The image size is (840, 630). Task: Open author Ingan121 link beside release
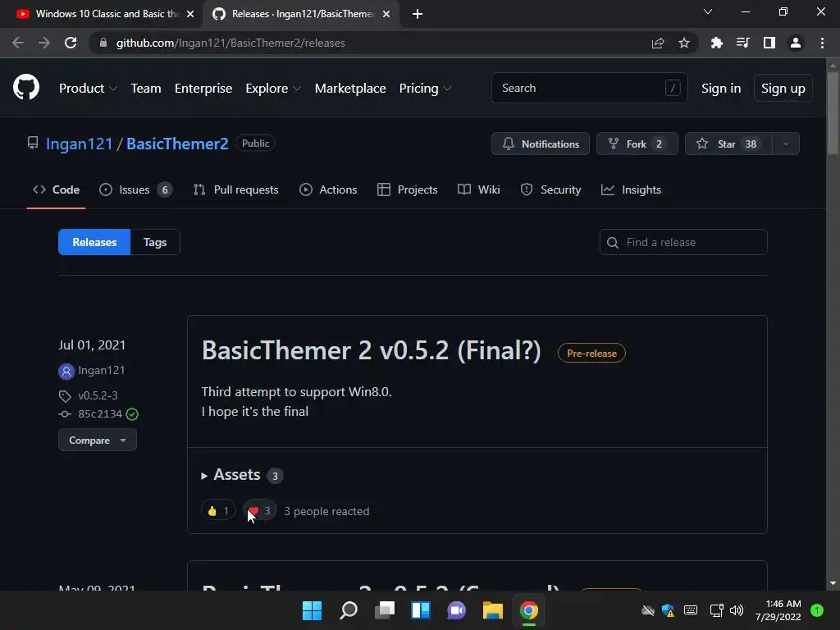pos(101,370)
